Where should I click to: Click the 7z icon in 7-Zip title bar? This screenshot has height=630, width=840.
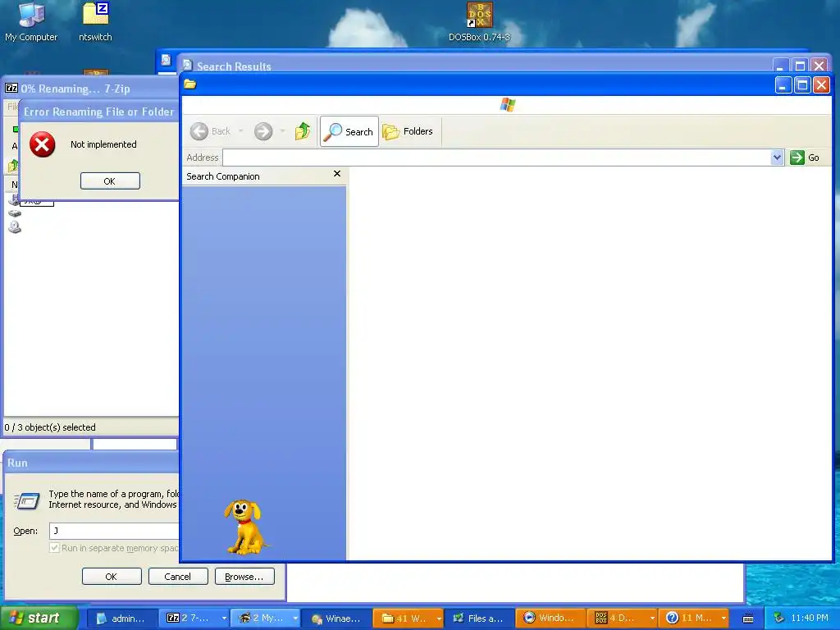tap(11, 89)
